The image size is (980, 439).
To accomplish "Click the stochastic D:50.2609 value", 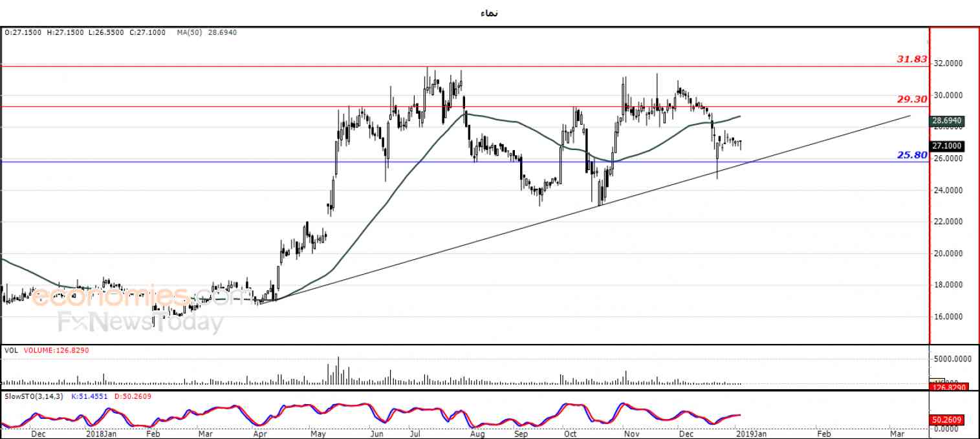I will (133, 396).
